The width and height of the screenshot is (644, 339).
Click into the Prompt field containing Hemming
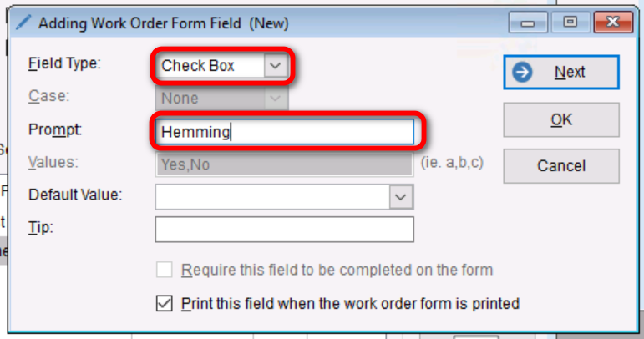point(284,131)
